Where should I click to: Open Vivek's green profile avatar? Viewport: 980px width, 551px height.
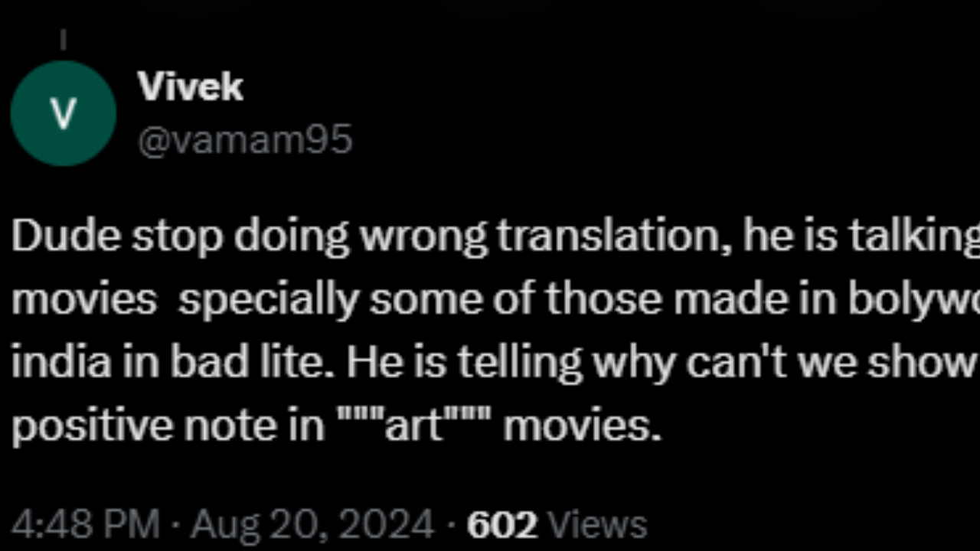click(x=64, y=114)
